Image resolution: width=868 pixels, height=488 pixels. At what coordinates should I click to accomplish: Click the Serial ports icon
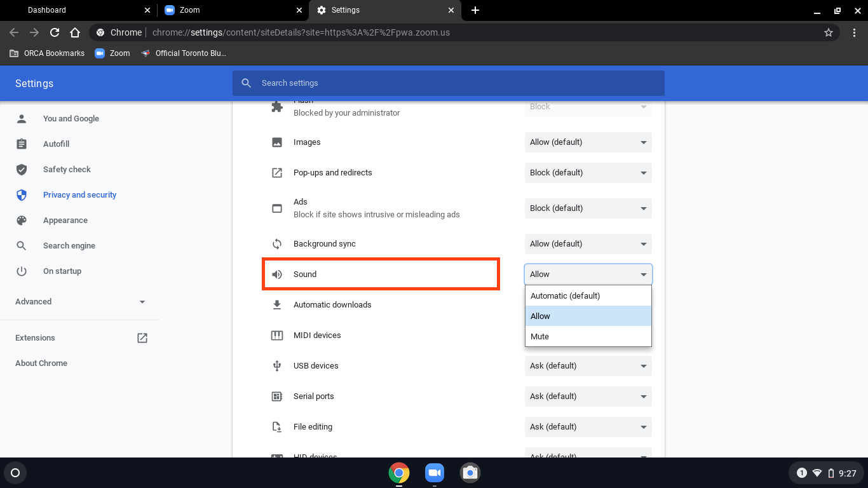coord(277,396)
